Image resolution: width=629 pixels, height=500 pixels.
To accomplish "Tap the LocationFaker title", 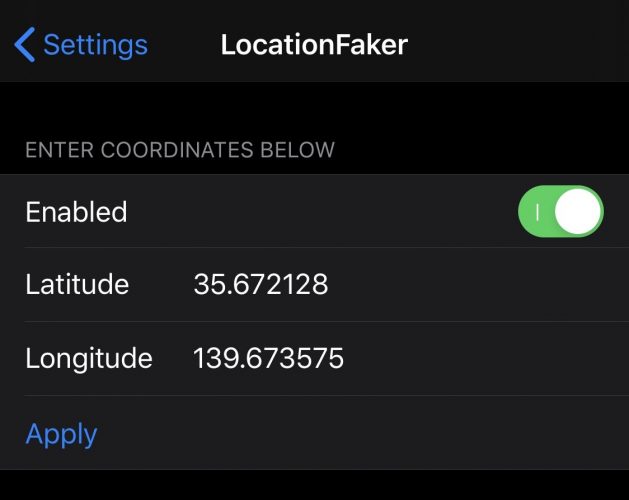I will (314, 45).
